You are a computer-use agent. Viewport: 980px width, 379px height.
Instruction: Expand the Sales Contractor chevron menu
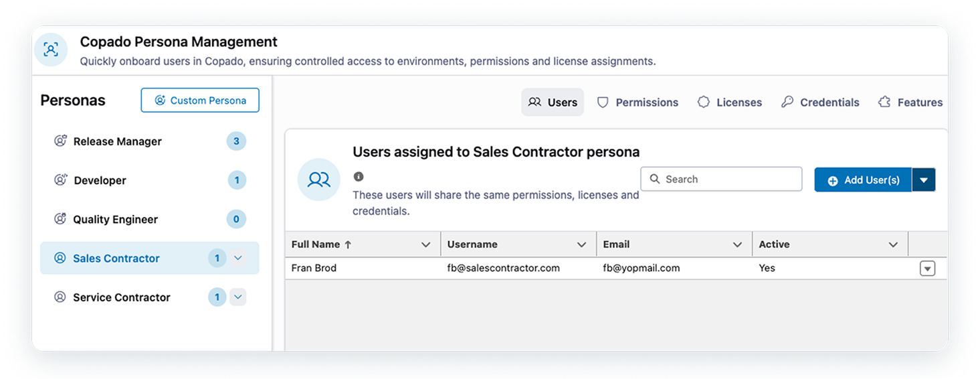coord(238,258)
